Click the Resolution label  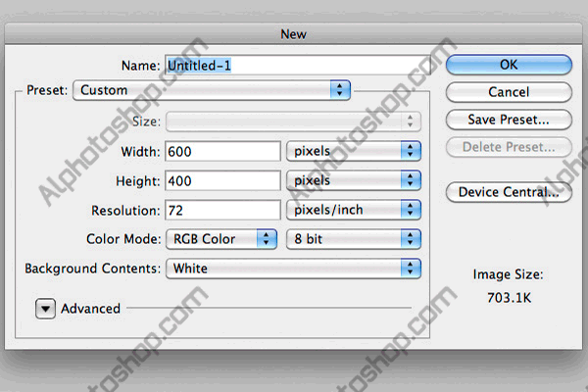click(125, 210)
